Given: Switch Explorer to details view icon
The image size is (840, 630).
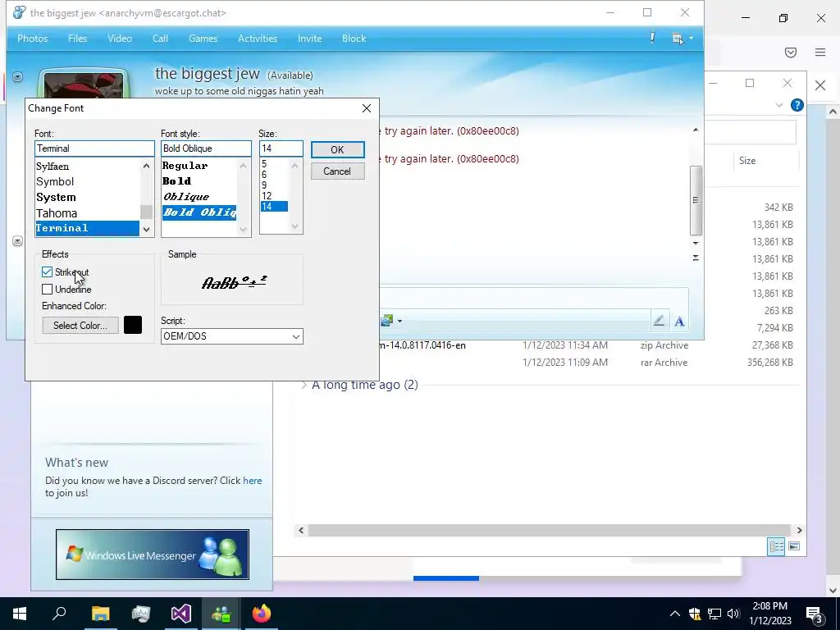Looking at the screenshot, I should coord(776,546).
